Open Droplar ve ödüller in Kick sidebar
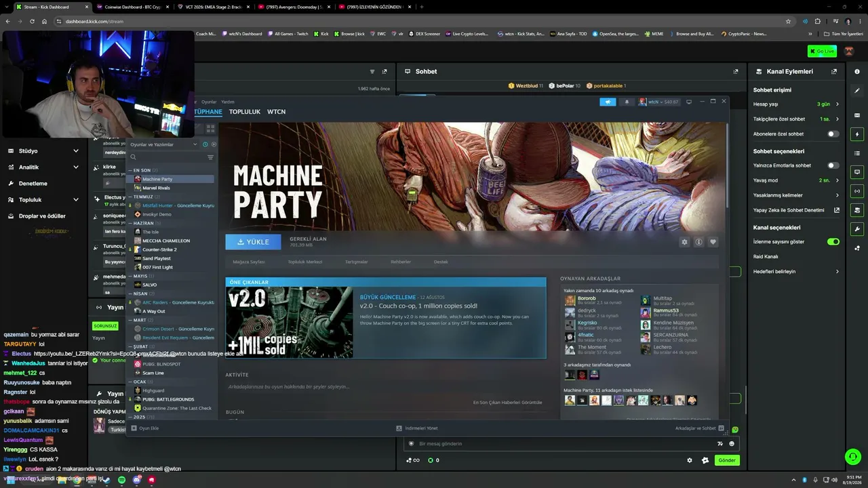Image resolution: width=868 pixels, height=488 pixels. [x=42, y=216]
